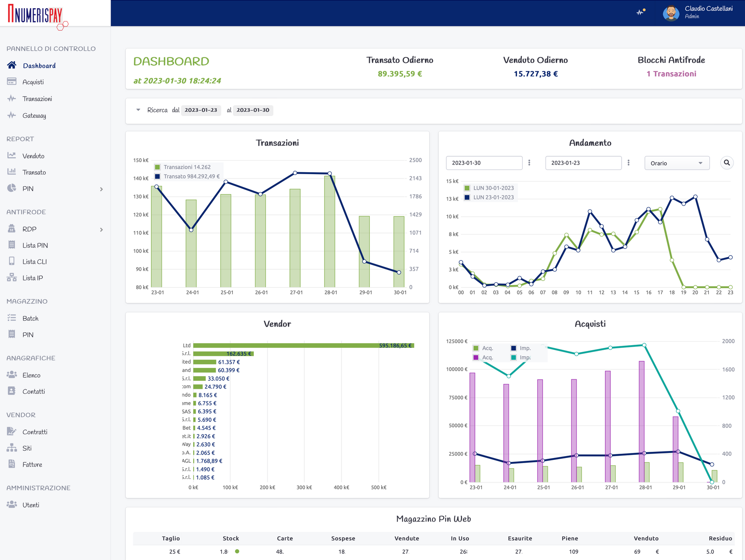Open the Orario dropdown
Viewport: 745px width, 560px height.
pos(677,163)
